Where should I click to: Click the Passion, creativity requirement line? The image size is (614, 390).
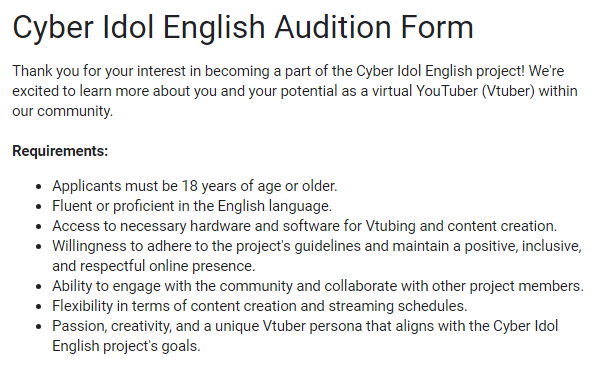[305, 326]
